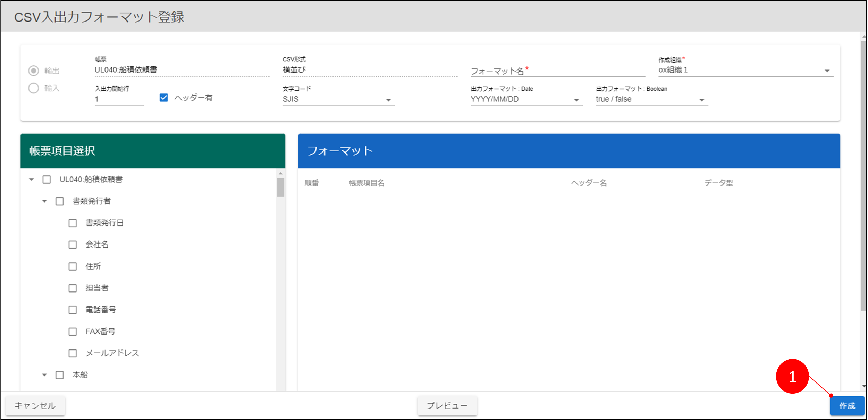868x420 pixels.
Task: Check the 書類発行日 checkbox
Action: pyautogui.click(x=73, y=223)
